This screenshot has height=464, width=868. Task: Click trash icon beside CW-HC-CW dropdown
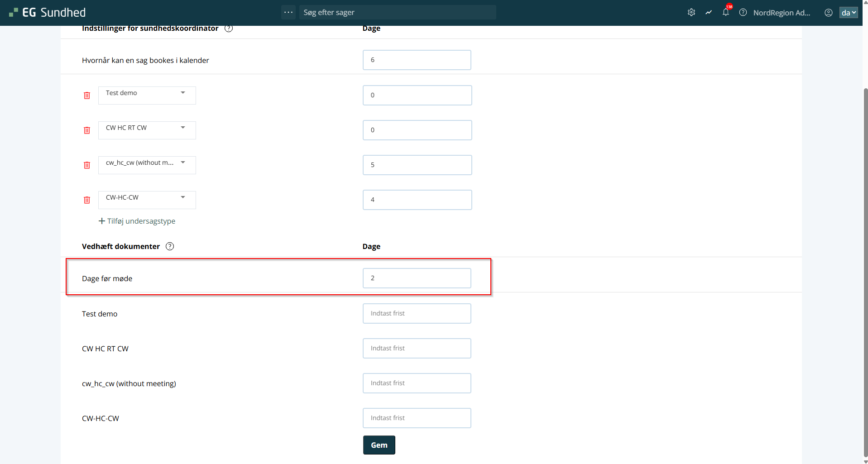87,200
